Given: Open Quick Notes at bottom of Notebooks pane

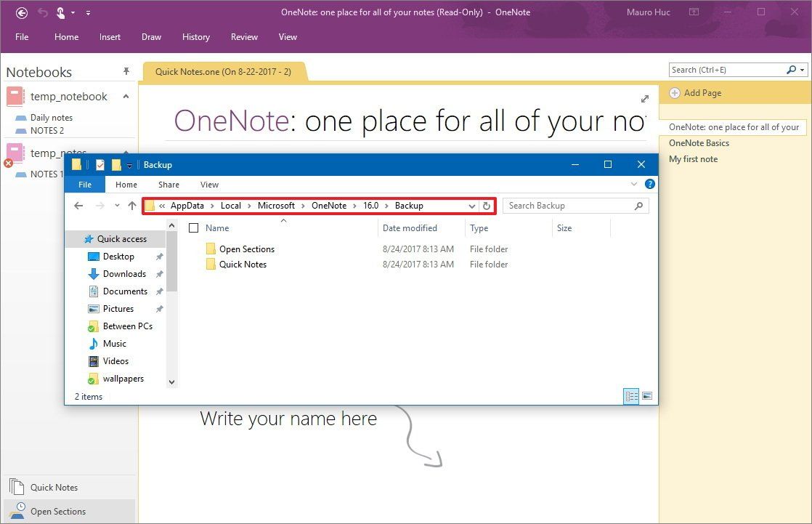Looking at the screenshot, I should [x=54, y=487].
